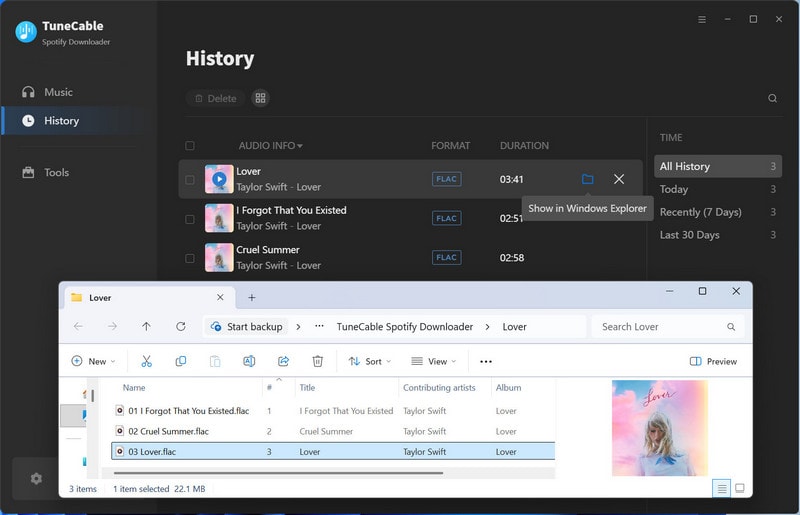Screen dimensions: 800x515
Task: Sort files by the Name column
Action: [134, 388]
